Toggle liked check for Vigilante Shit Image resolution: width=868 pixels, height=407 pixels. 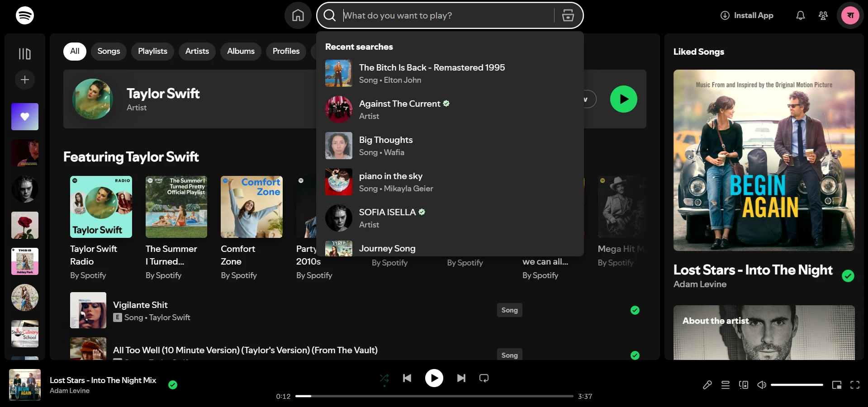(x=635, y=310)
